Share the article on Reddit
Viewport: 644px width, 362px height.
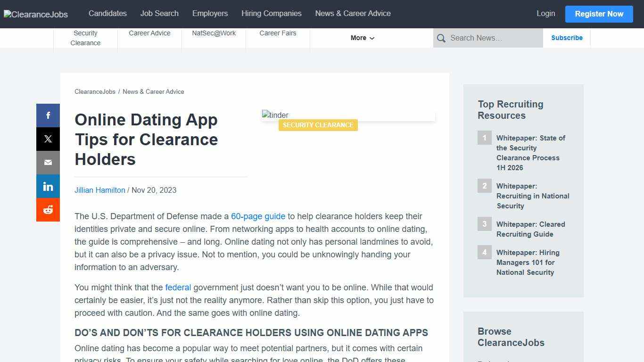pyautogui.click(x=48, y=209)
